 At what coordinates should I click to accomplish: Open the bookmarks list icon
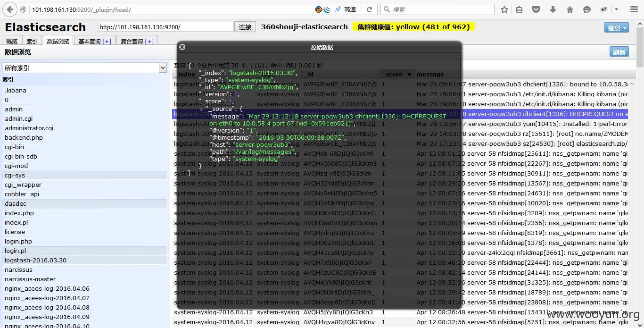click(519, 9)
